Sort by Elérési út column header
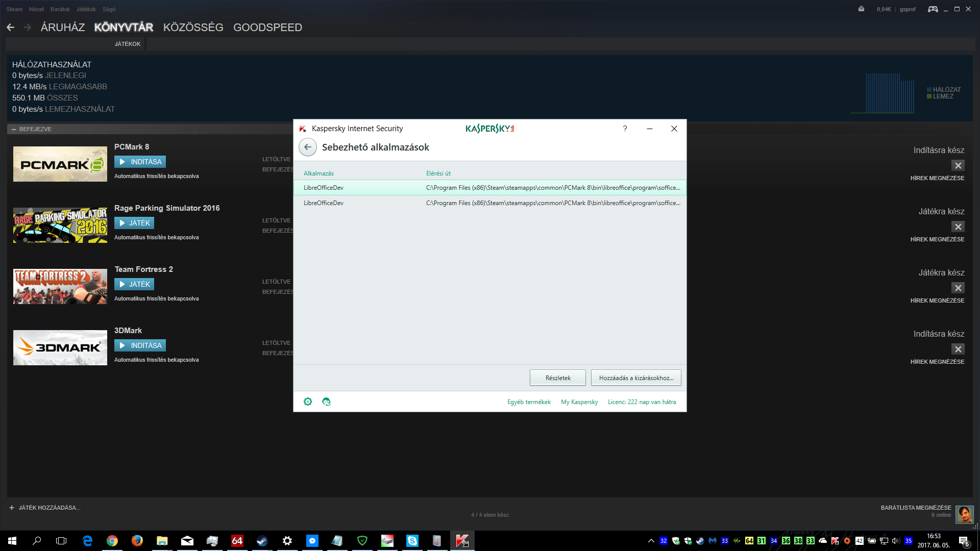The image size is (980, 551). tap(438, 173)
